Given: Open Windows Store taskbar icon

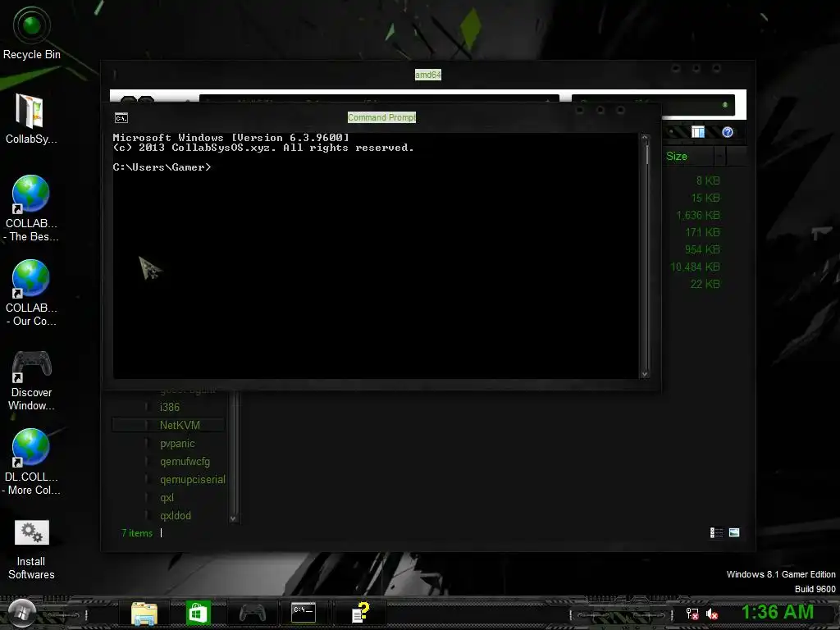Looking at the screenshot, I should tap(199, 613).
